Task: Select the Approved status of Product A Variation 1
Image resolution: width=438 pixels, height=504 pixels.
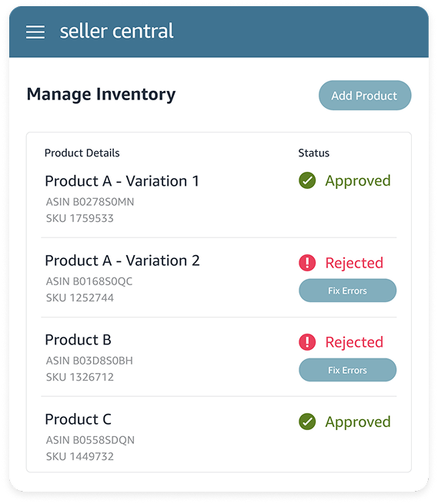Action: tap(358, 181)
